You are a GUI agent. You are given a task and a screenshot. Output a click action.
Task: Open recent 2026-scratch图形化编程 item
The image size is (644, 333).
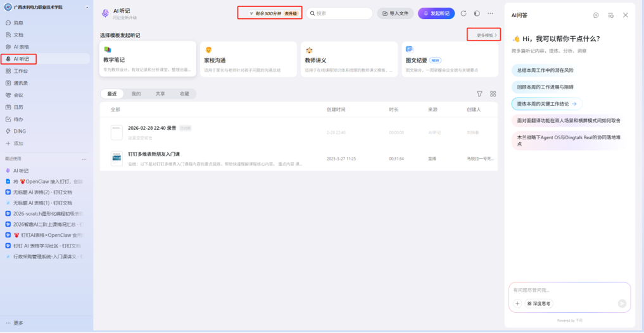tap(45, 213)
